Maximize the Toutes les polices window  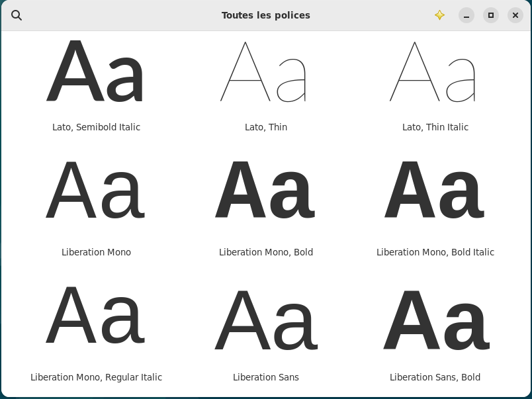490,15
